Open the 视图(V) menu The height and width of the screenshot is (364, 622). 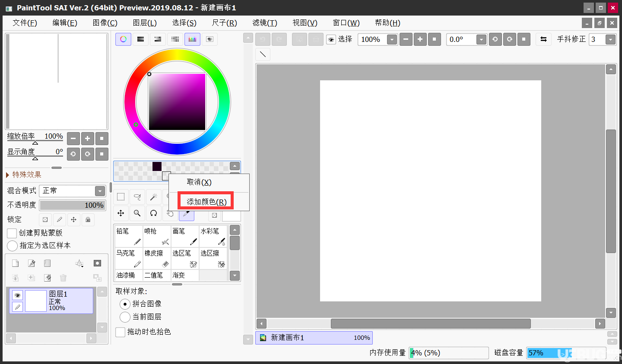click(x=305, y=23)
